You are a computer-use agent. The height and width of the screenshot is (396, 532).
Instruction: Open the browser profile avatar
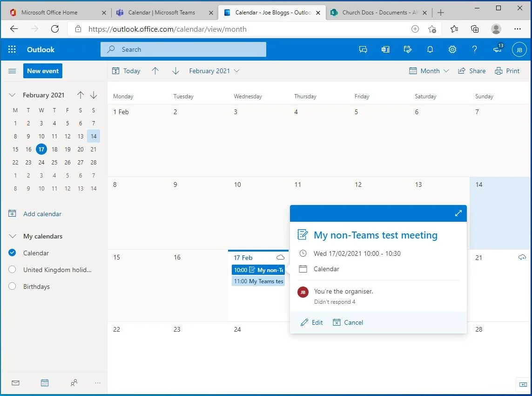(496, 29)
